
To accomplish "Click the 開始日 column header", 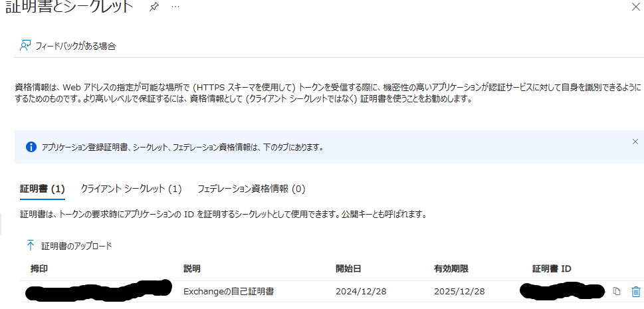I will click(348, 269).
